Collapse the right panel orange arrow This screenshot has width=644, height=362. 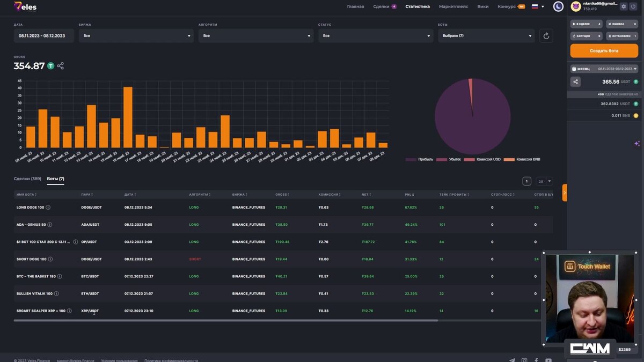coord(565,193)
